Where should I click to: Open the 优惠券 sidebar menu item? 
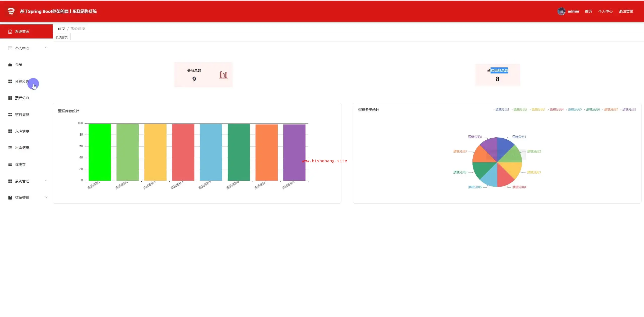click(20, 164)
